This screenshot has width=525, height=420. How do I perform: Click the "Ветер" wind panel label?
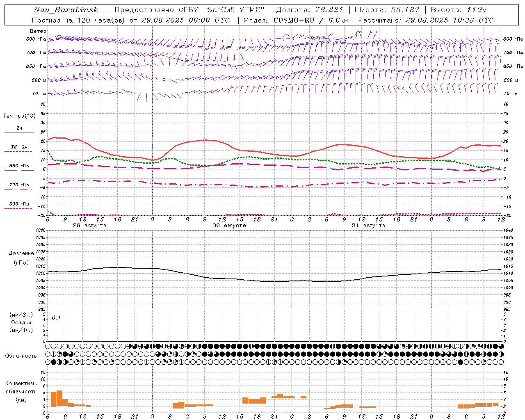(x=38, y=31)
